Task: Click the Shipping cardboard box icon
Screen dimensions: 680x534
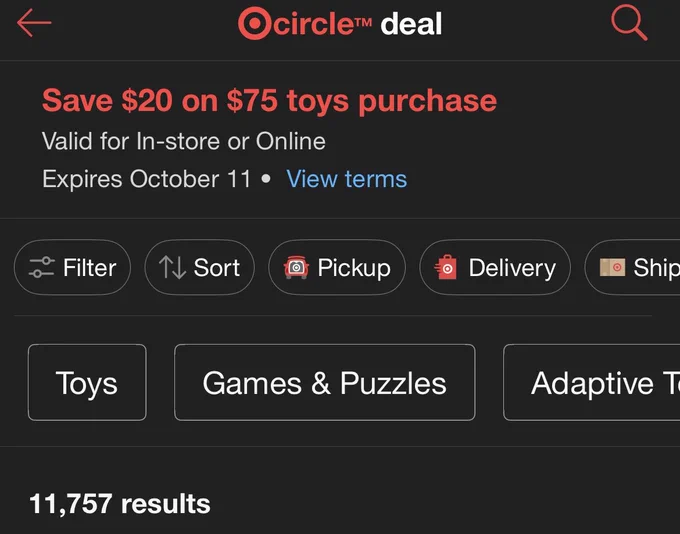Action: coord(612,267)
